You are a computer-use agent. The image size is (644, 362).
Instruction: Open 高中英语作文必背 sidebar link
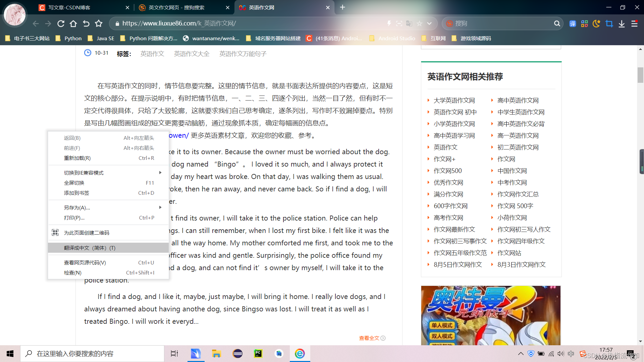pos(521,124)
